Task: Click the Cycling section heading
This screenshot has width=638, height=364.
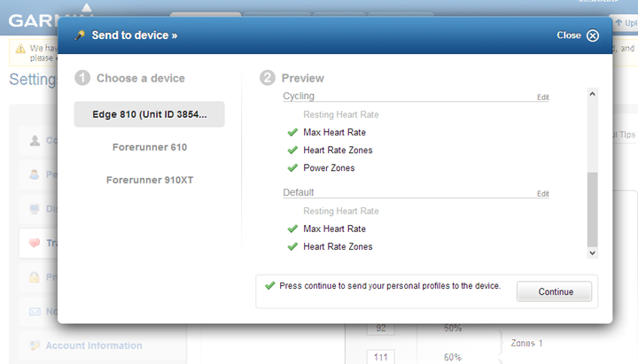Action: [x=299, y=96]
